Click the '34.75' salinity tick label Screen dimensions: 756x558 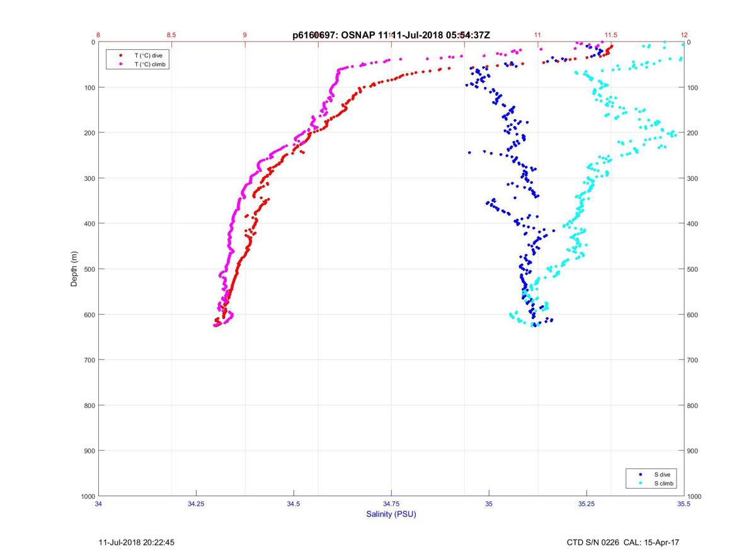pyautogui.click(x=391, y=504)
